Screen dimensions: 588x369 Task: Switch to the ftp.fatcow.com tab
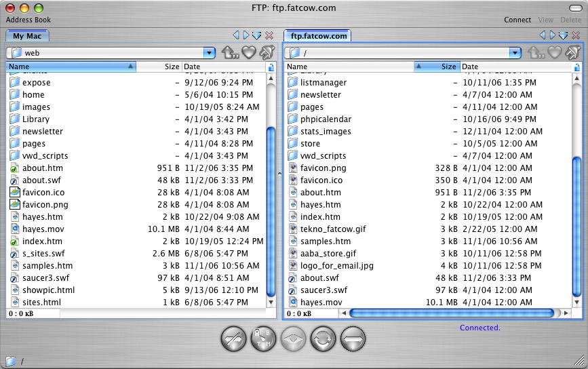click(x=318, y=36)
